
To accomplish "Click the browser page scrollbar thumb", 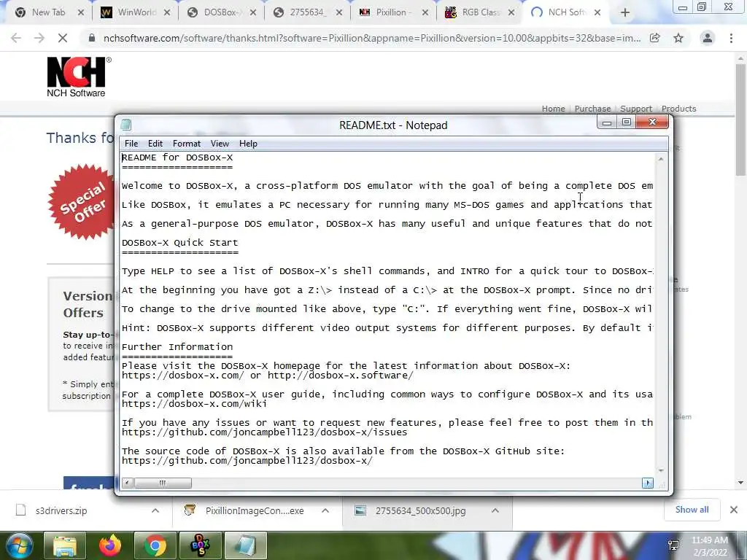I will pos(740,119).
